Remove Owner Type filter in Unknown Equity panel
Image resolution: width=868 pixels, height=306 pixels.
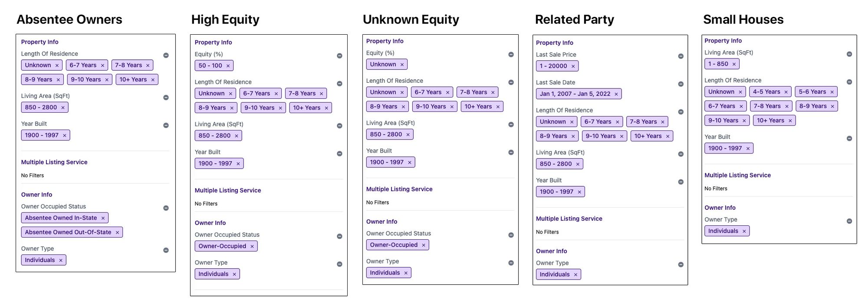[511, 263]
